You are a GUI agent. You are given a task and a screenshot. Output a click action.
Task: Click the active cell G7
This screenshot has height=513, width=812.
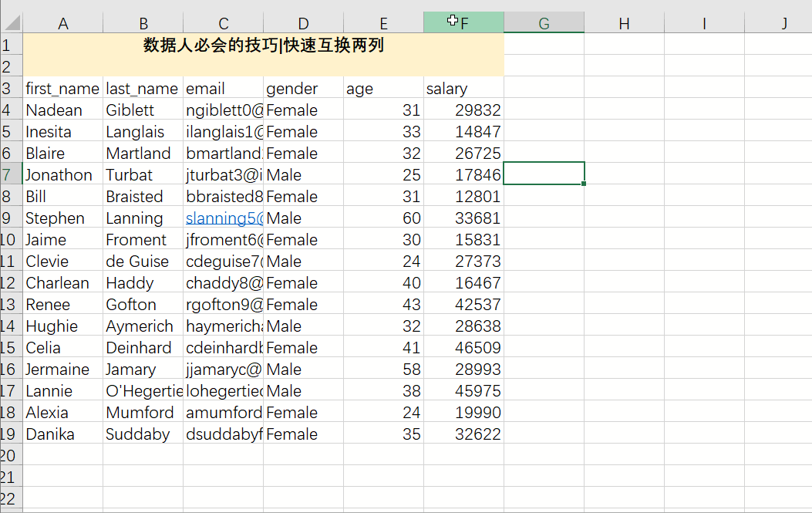point(544,173)
